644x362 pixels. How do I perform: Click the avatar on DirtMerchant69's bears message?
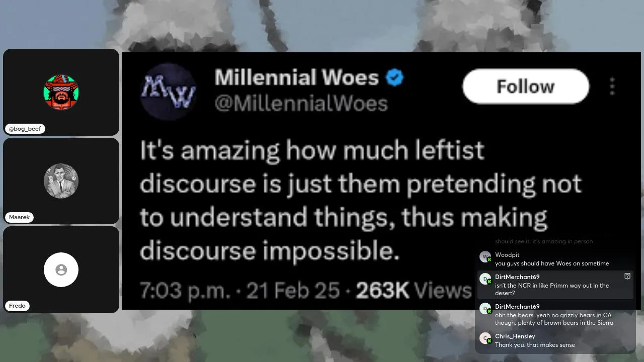485,309
